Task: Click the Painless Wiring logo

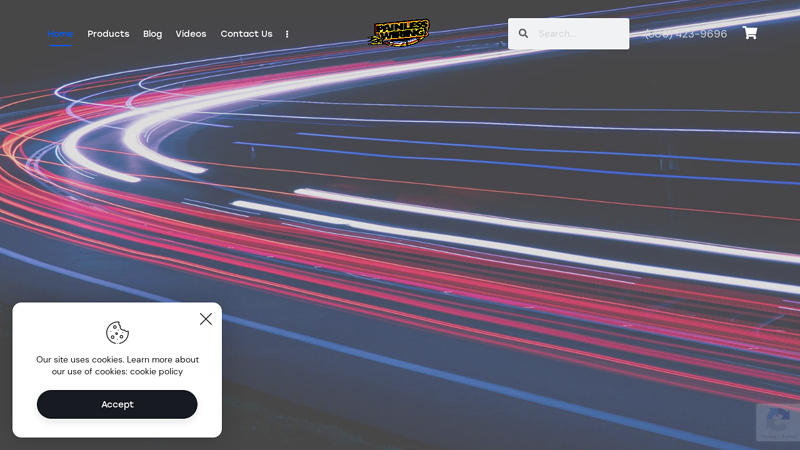Action: pos(399,33)
